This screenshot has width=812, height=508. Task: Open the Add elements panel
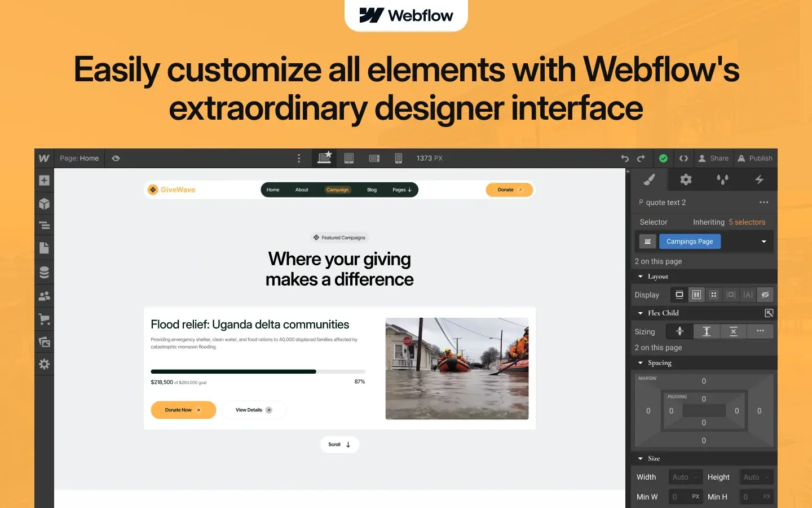44,181
